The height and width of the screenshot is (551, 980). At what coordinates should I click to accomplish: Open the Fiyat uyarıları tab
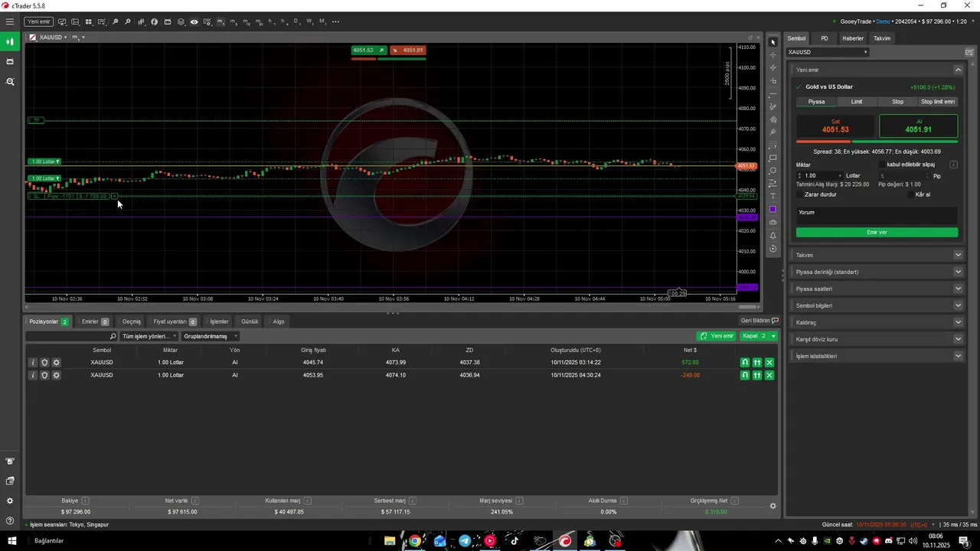[x=175, y=321]
